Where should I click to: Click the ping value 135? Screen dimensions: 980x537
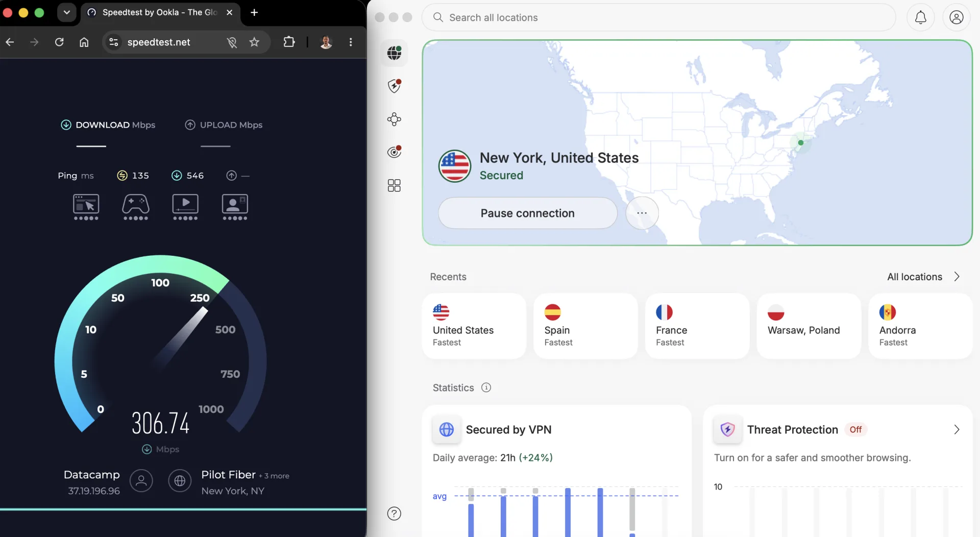click(x=140, y=176)
